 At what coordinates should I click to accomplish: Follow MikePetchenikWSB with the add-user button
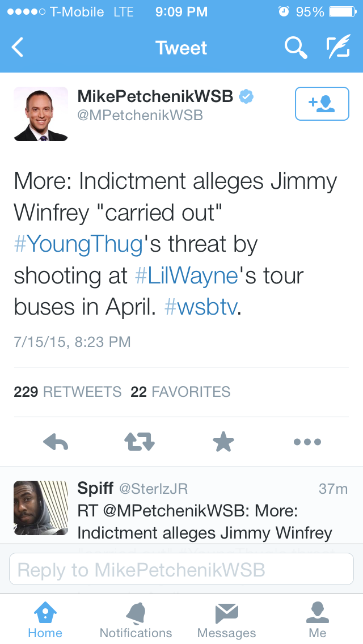coord(322,104)
